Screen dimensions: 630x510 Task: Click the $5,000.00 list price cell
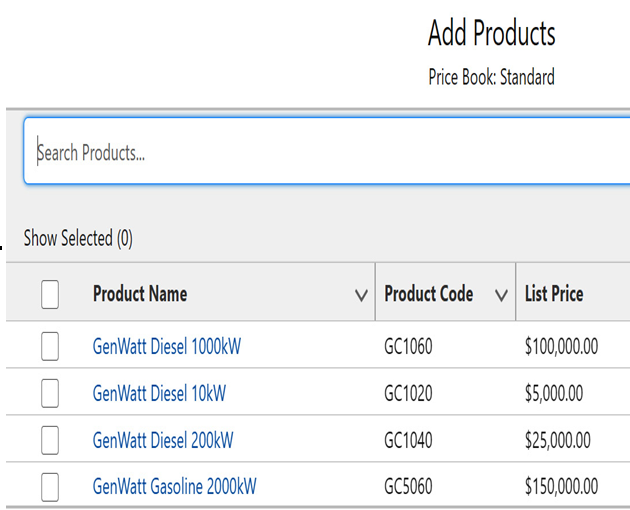(554, 393)
